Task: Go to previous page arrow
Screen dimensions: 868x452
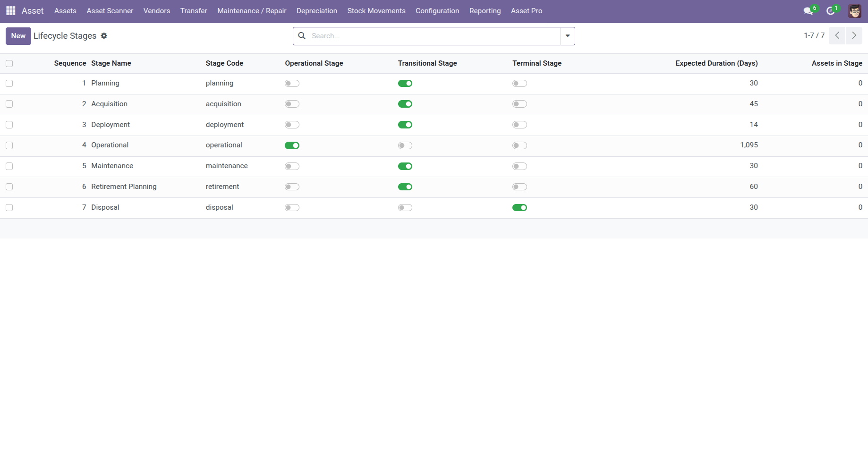Action: pos(837,35)
